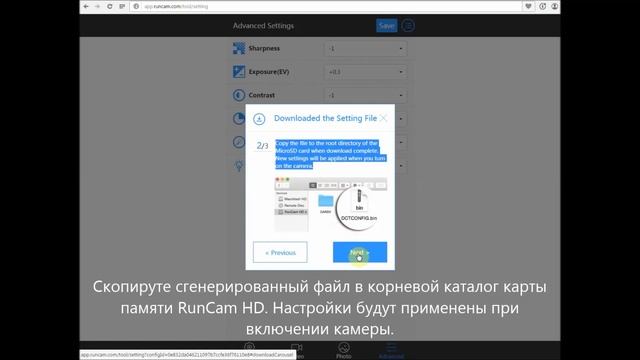
Task: Close the Downloaded the Setting File dialog
Action: click(383, 118)
